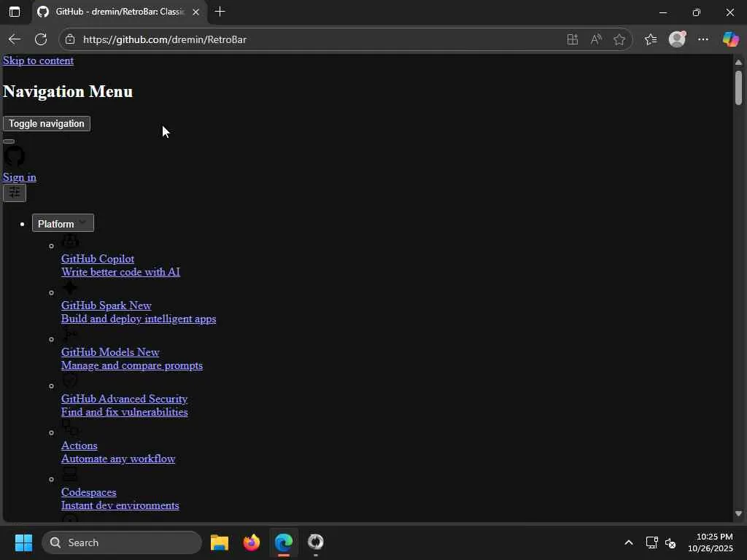
Task: Open the GitHub Spark New link
Action: pos(107,306)
